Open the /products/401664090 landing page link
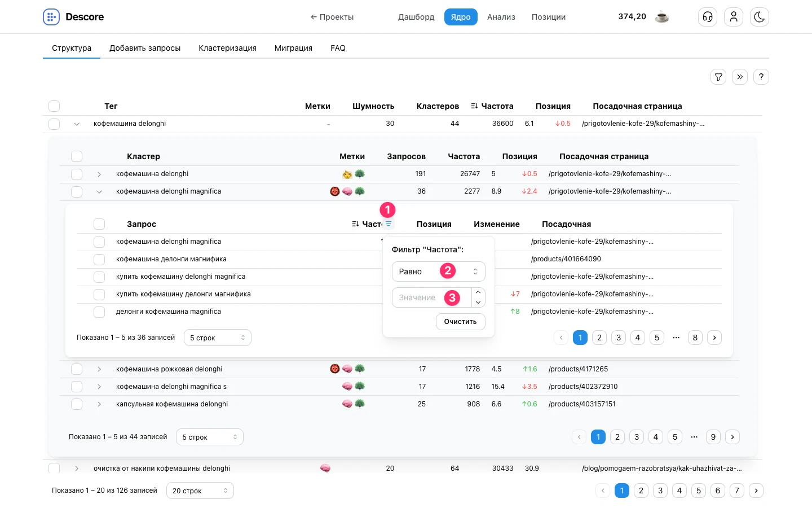The image size is (812, 508). pyautogui.click(x=566, y=259)
